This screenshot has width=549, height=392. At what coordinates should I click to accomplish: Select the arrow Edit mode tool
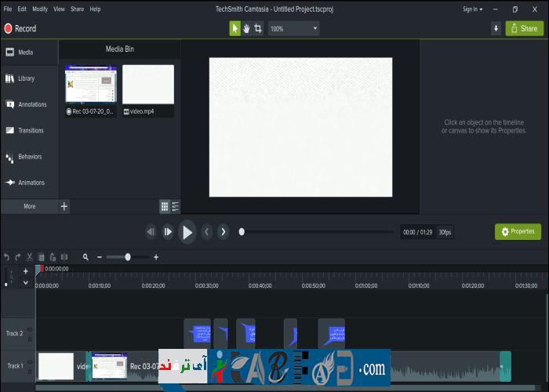click(x=235, y=28)
